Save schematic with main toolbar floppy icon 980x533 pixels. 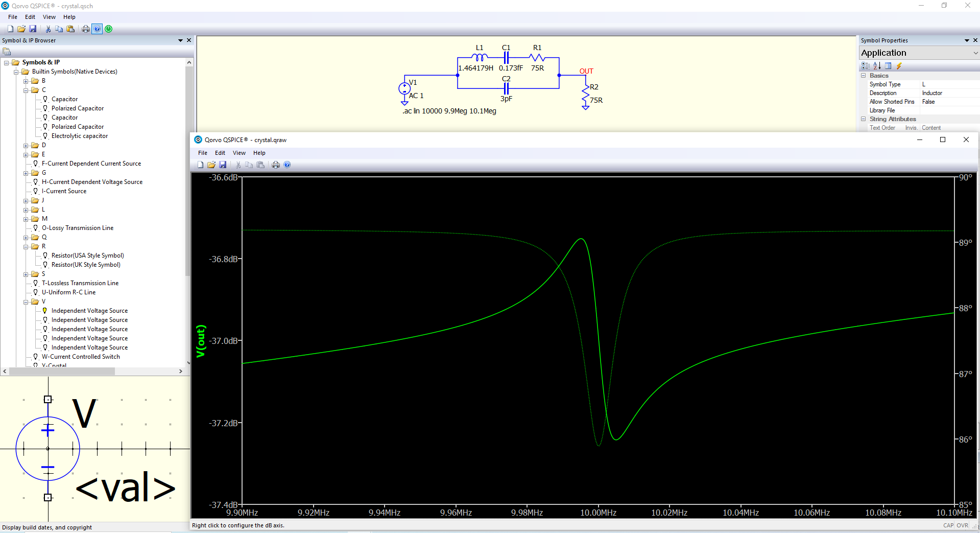click(33, 29)
